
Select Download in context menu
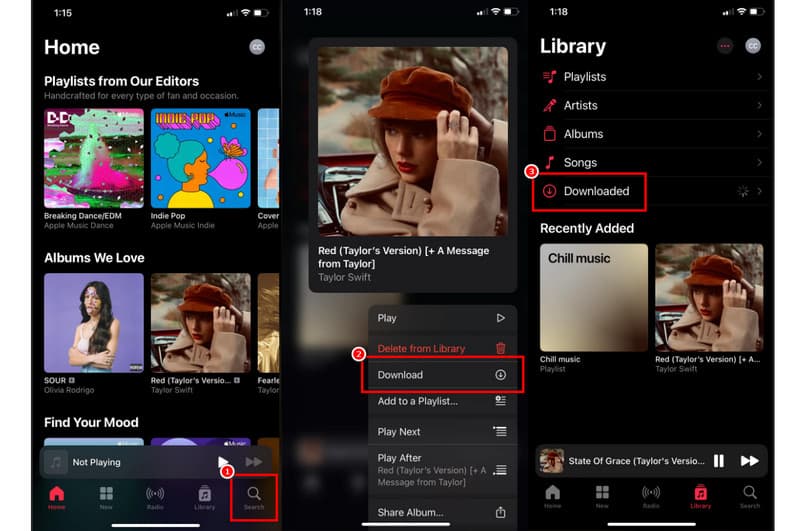[x=442, y=375]
